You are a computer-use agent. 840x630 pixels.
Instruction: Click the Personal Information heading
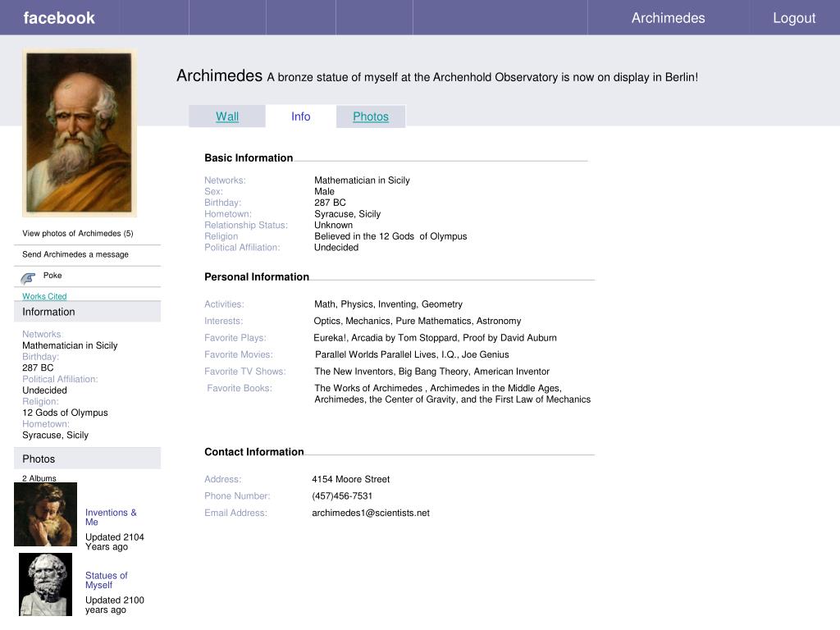(x=257, y=276)
